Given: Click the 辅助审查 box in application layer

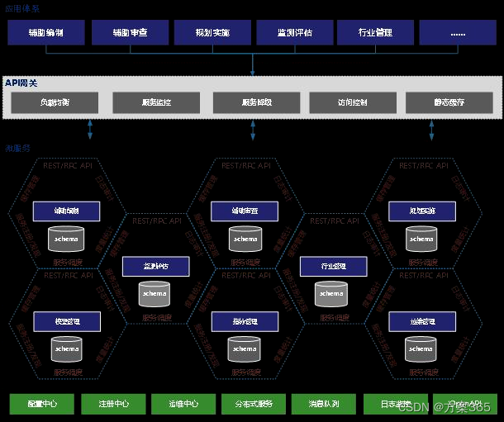Looking at the screenshot, I should (x=131, y=32).
